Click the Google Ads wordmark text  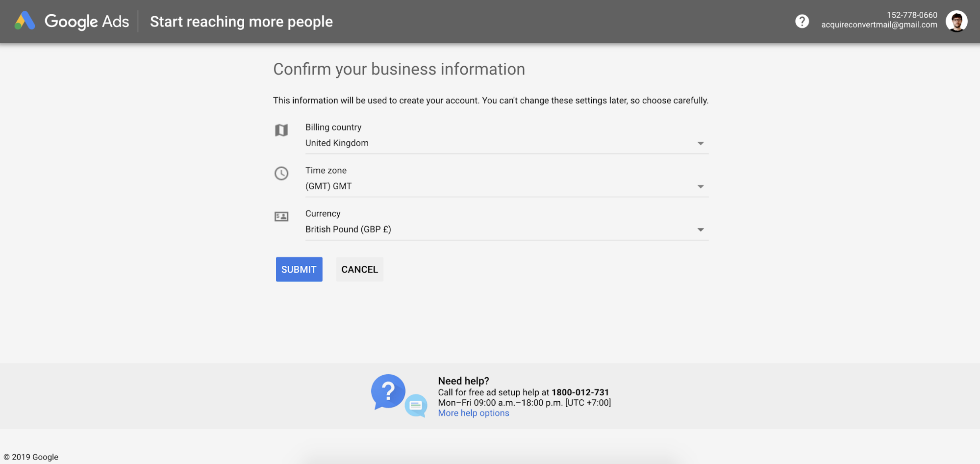coord(87,22)
